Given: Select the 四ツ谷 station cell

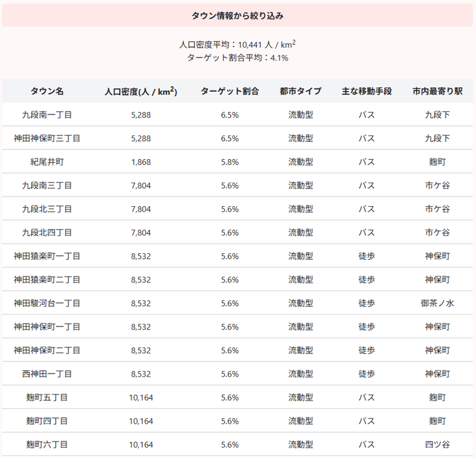Looking at the screenshot, I should pos(437,445).
